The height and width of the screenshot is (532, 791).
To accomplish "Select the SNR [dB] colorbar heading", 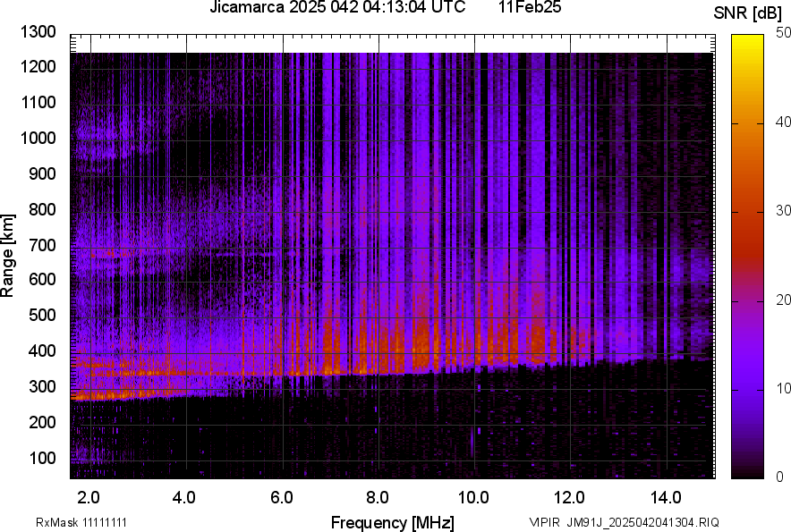I will (x=748, y=13).
